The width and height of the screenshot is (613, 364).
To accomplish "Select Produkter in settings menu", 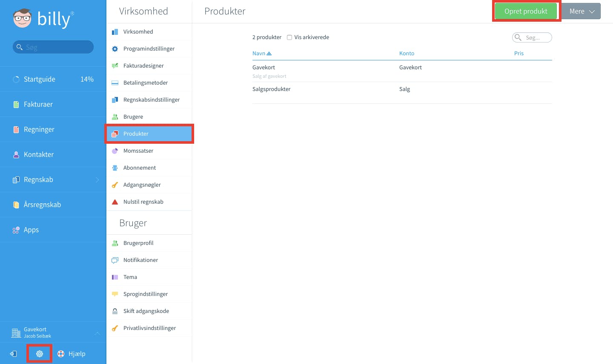I will coord(149,134).
